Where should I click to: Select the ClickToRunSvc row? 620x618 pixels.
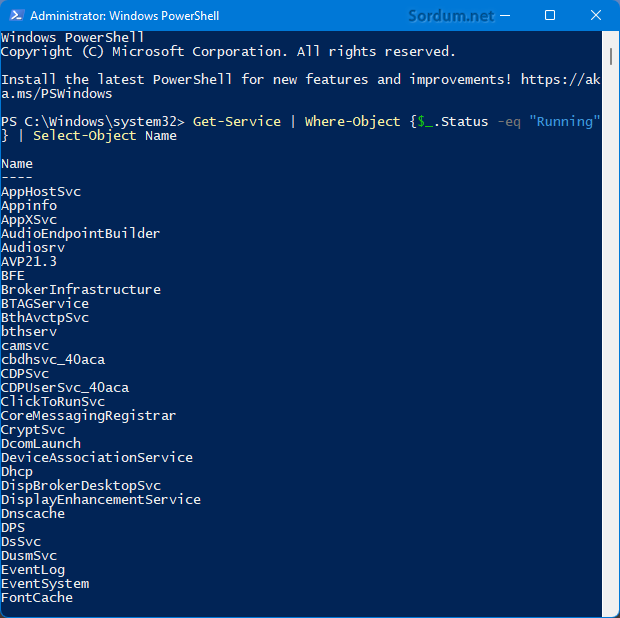pos(53,402)
